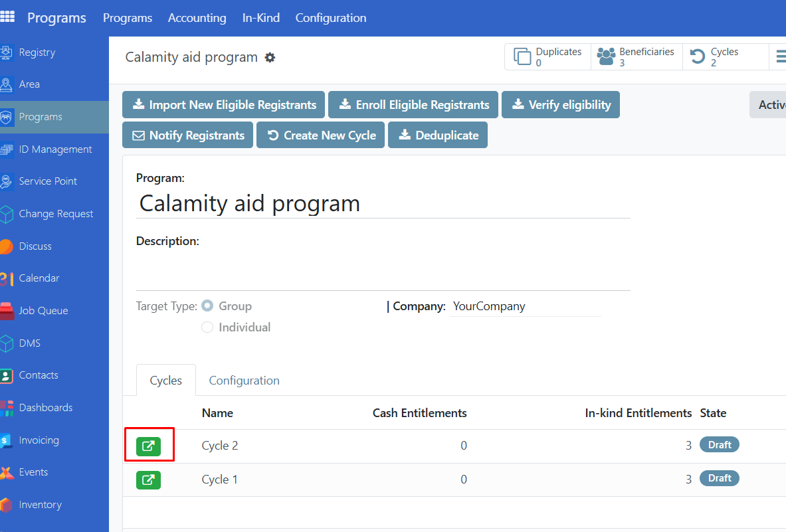View Beneficiaries stat button
786x532 pixels.
tap(637, 57)
